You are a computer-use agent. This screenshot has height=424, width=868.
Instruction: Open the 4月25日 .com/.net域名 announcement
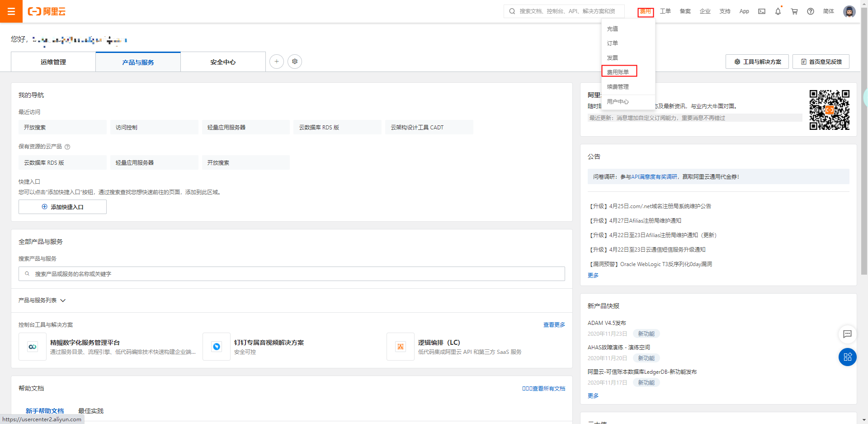(650, 206)
